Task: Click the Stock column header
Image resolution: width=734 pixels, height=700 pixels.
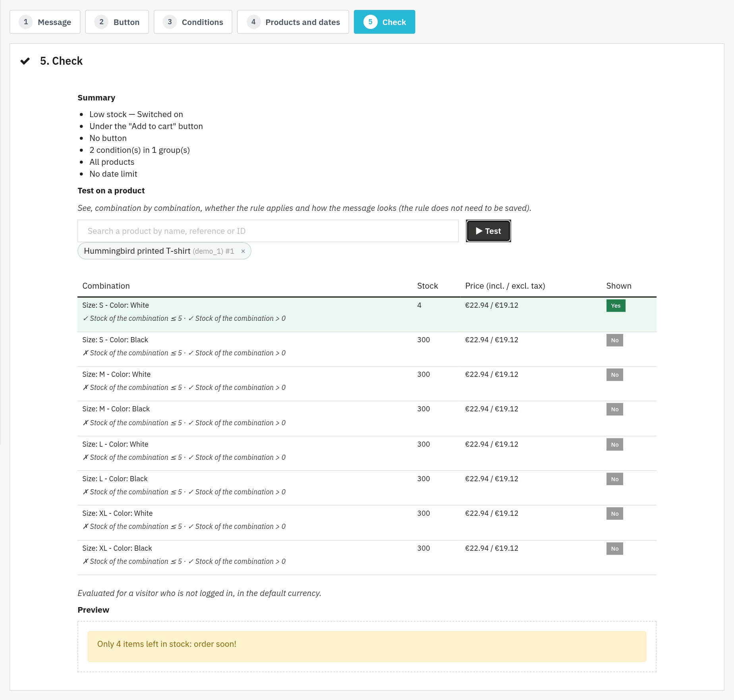Action: [x=427, y=286]
